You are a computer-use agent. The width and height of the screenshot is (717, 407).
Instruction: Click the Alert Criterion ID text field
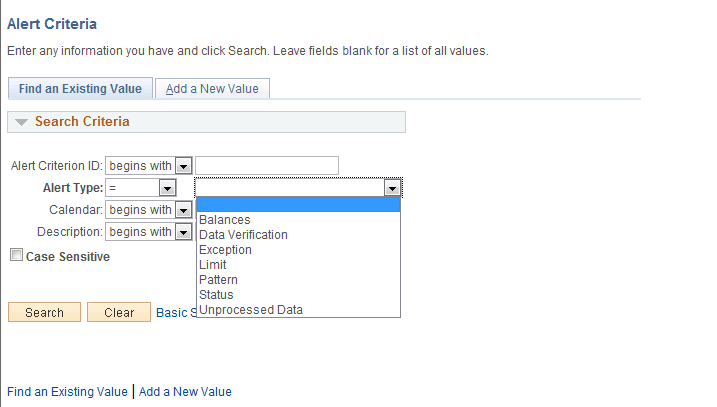267,165
